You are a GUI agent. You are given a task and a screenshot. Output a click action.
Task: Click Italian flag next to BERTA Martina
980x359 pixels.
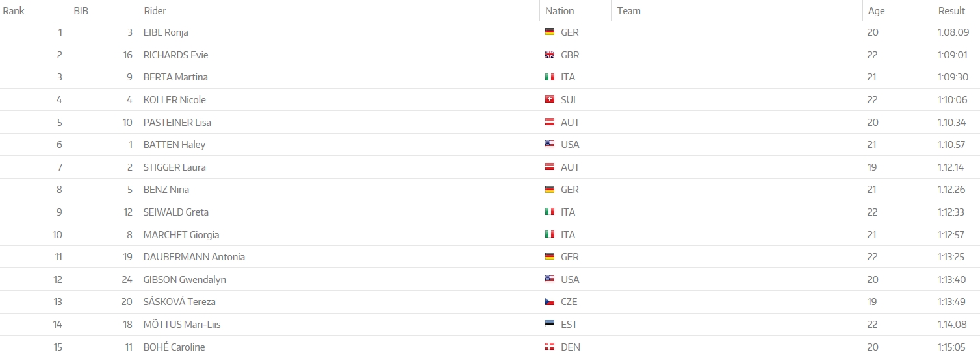(550, 77)
